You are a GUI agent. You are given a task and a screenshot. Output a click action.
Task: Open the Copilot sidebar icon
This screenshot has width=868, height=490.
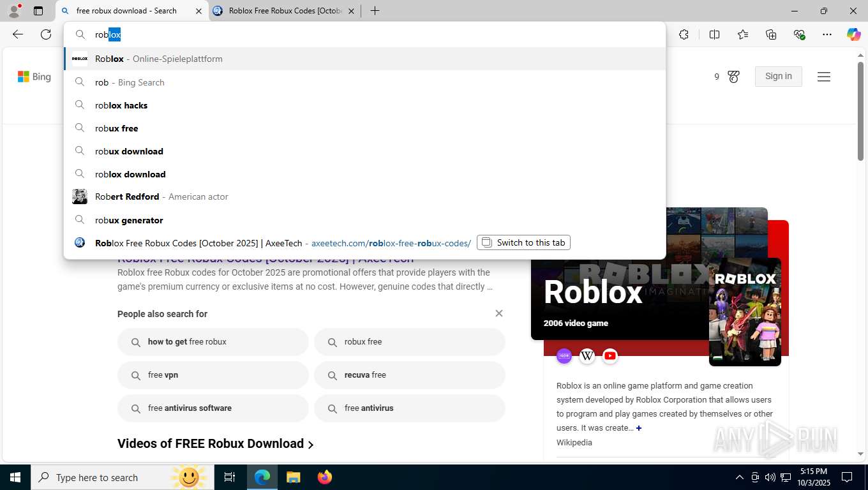click(x=854, y=34)
